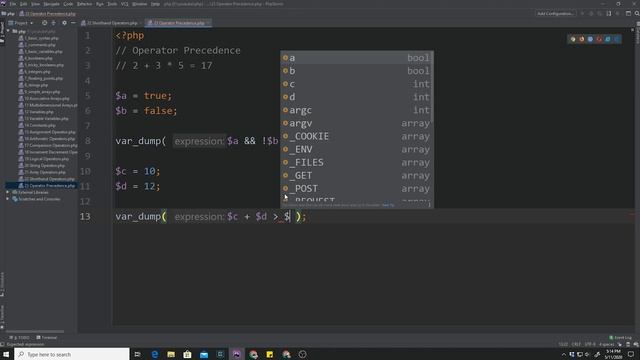Collapse the php root folder
Screen dimensions: 640x360
coord(8,31)
